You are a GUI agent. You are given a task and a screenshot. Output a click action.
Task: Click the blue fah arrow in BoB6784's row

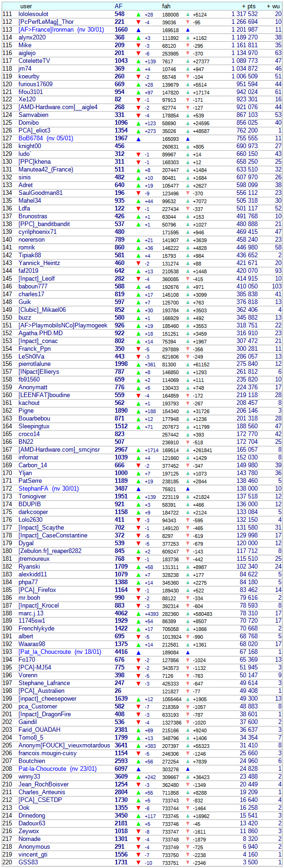click(x=188, y=139)
